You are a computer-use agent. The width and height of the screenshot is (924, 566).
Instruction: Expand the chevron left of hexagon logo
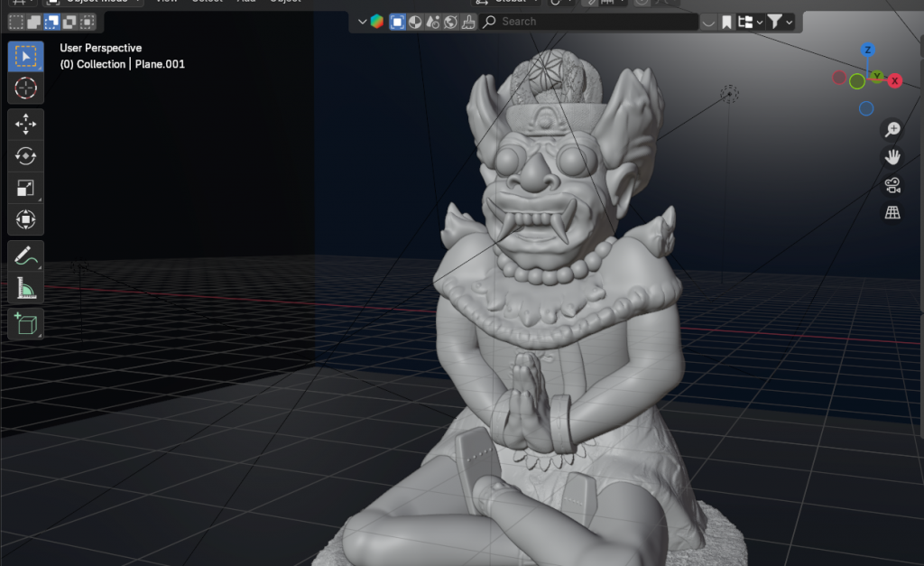362,22
